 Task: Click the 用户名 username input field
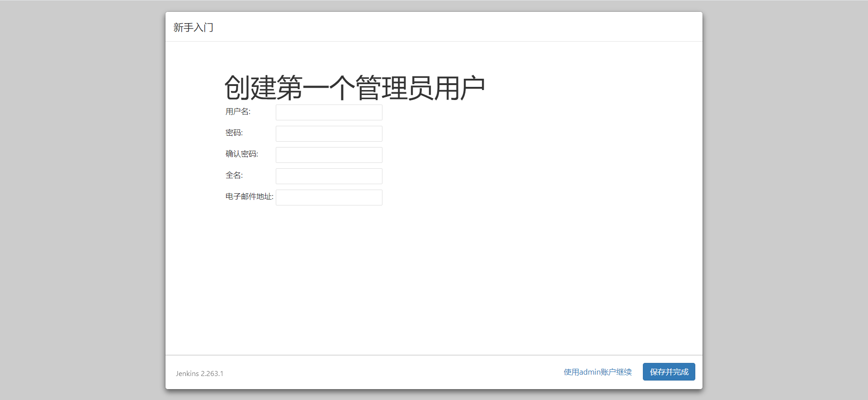click(x=329, y=112)
